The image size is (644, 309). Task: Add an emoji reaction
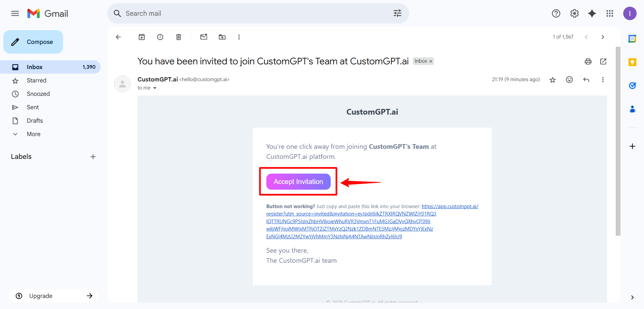569,79
